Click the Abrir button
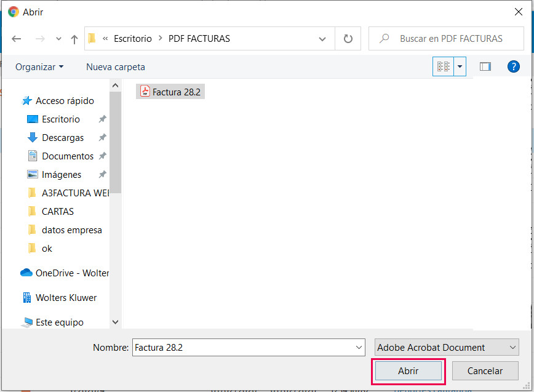Screen dimensions: 534x392 [x=408, y=371]
